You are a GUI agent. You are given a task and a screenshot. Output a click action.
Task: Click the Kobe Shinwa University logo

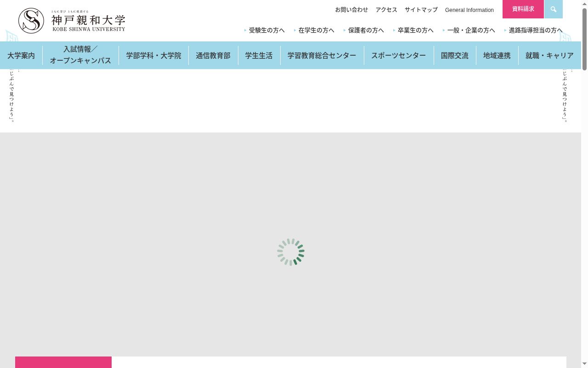(x=72, y=21)
